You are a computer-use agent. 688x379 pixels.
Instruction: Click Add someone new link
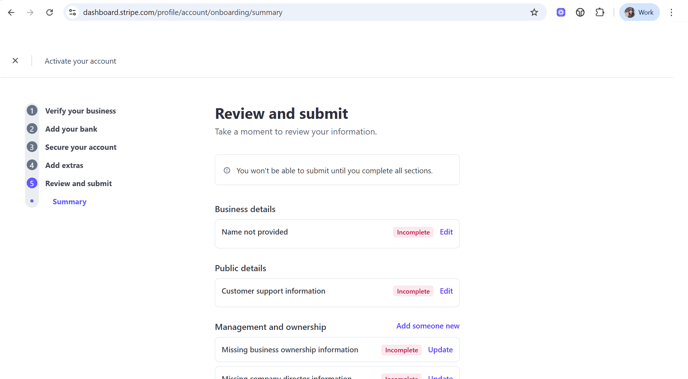(x=428, y=326)
